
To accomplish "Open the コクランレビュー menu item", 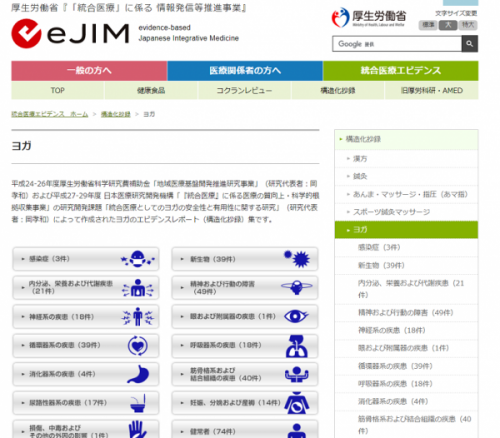I will click(x=244, y=91).
